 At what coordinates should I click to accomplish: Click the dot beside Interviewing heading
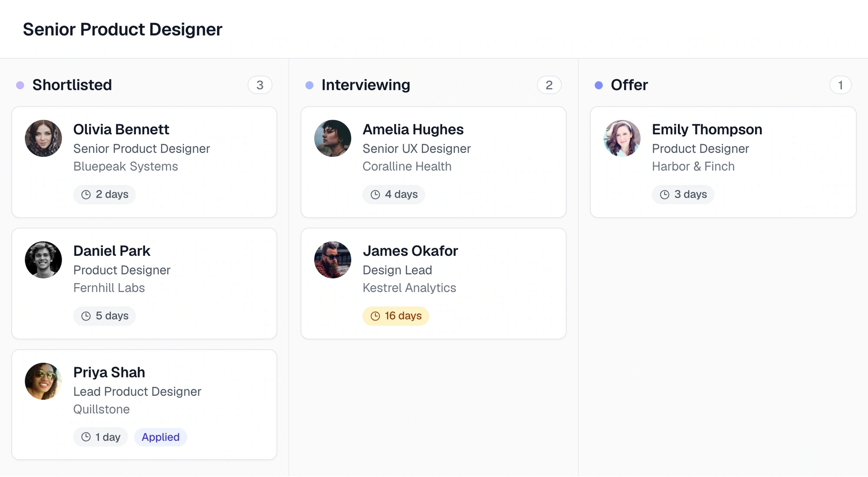pos(309,85)
